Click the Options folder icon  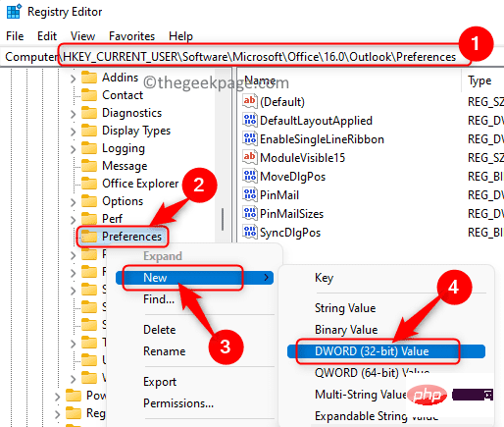click(x=89, y=201)
